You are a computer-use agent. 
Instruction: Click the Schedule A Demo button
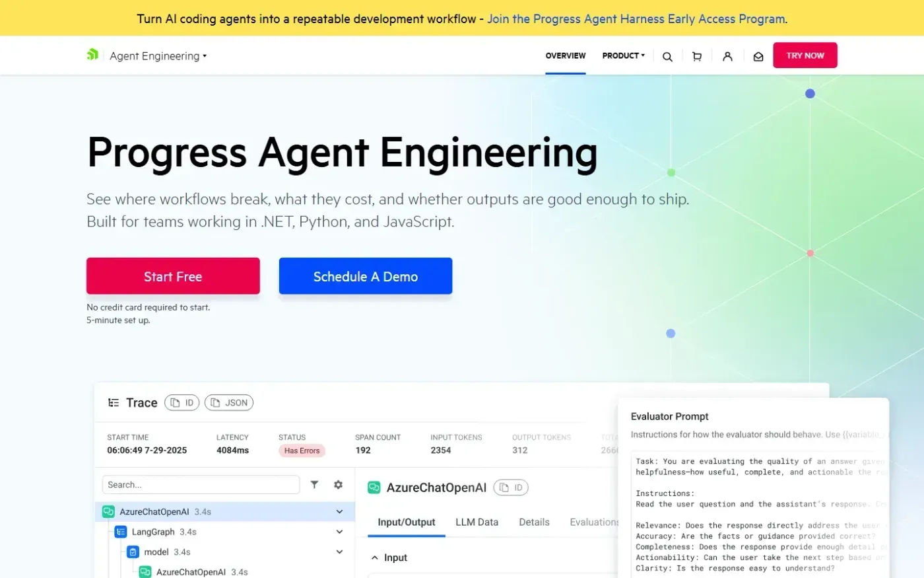coord(366,276)
